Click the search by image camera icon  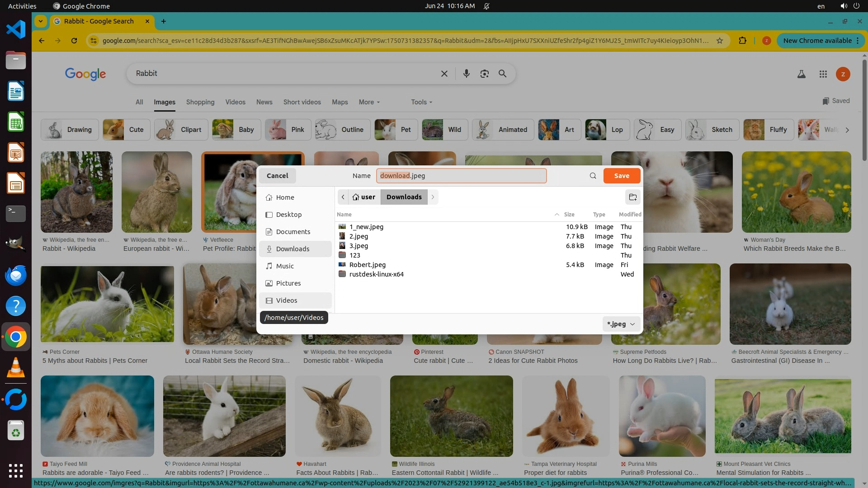(484, 74)
